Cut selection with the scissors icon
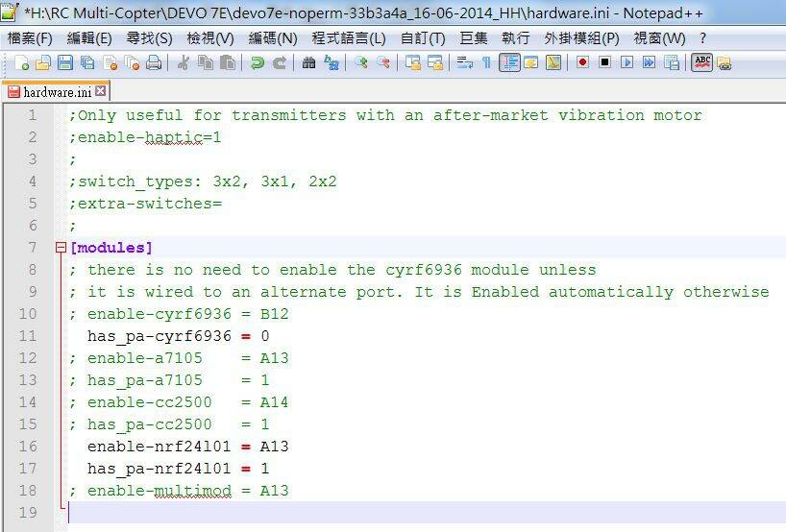Viewport: 786px width, 532px height. point(184,62)
